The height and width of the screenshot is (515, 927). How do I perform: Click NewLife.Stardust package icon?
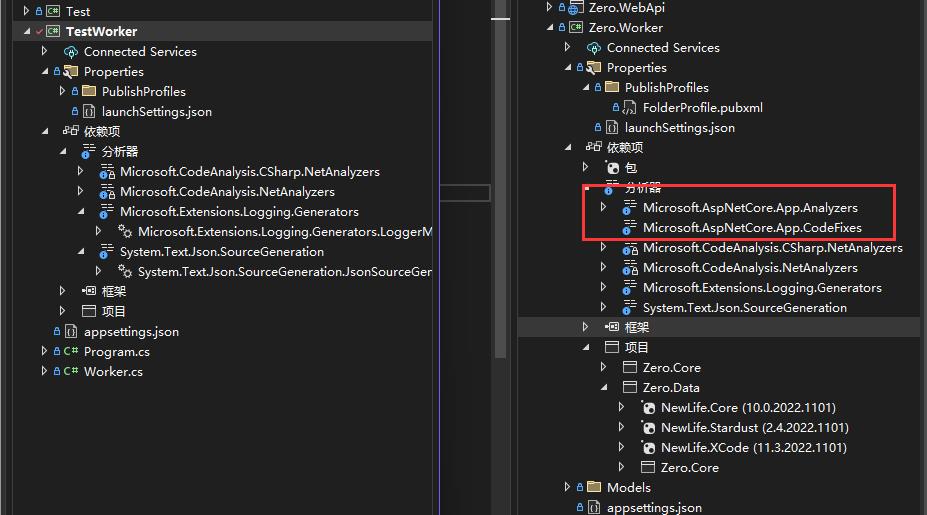pyautogui.click(x=649, y=427)
